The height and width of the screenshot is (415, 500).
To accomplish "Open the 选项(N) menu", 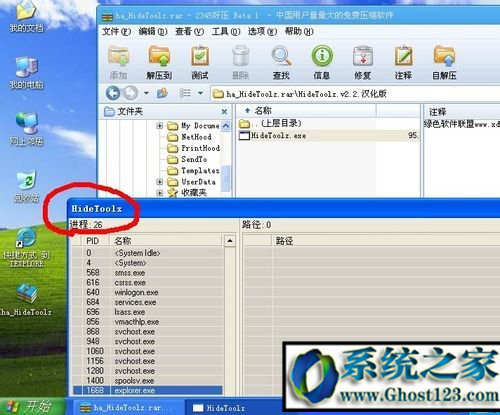I will (x=262, y=32).
